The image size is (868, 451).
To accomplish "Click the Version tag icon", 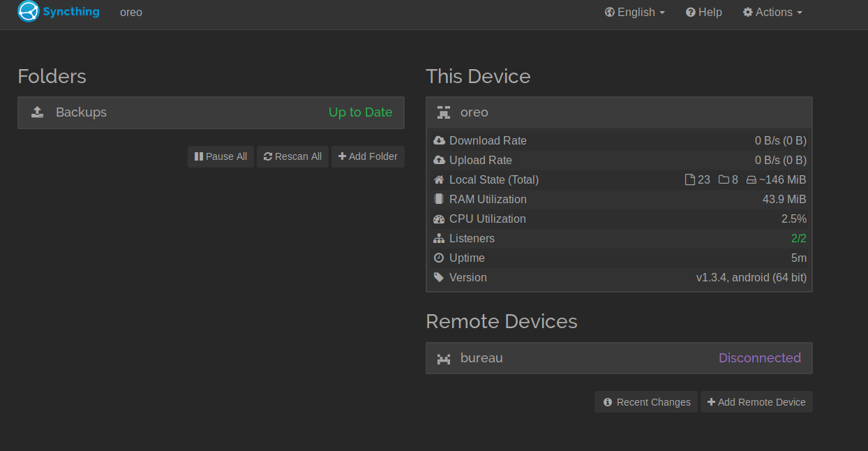I will (439, 277).
